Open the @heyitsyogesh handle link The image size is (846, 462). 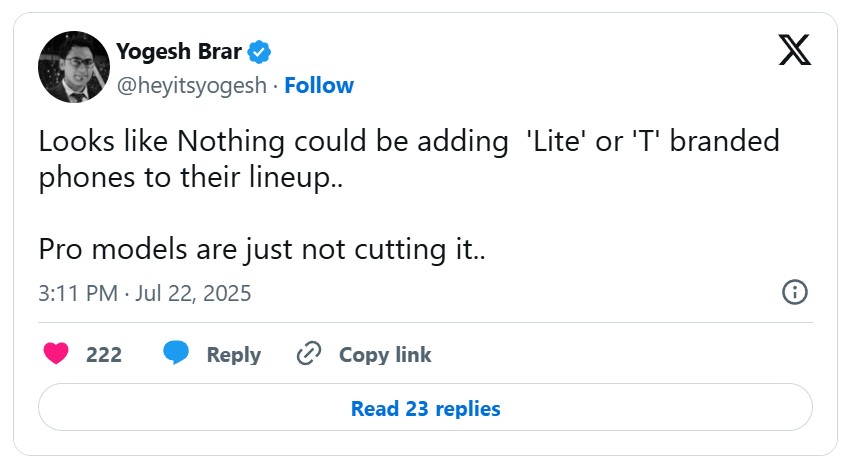click(192, 86)
